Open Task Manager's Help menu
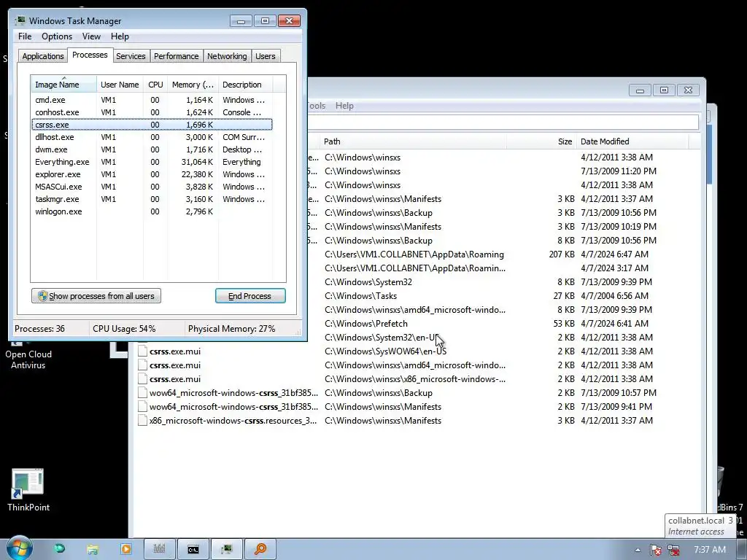 pos(120,36)
